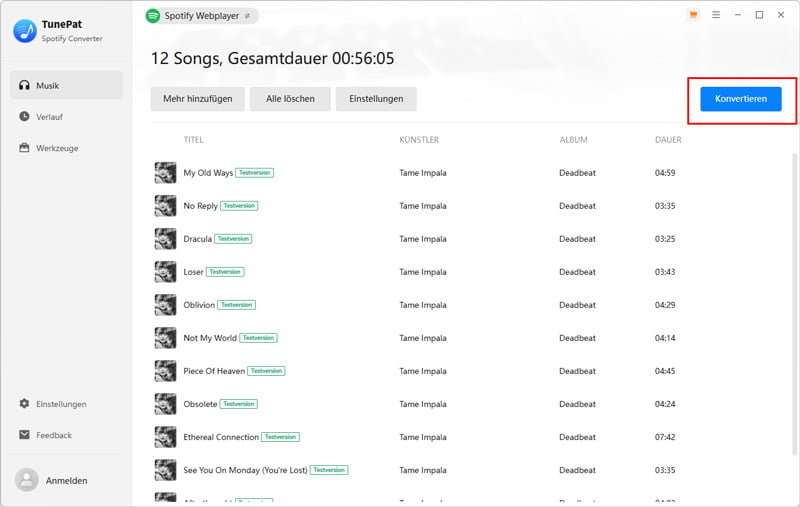Click the album cover of Not My World
This screenshot has width=800, height=507.
pyautogui.click(x=165, y=338)
